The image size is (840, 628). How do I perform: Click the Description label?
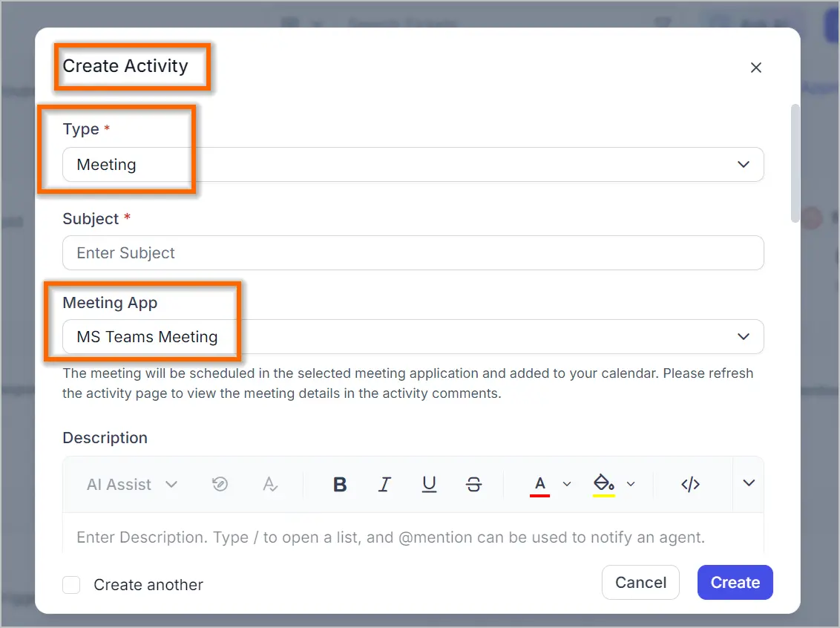(x=105, y=438)
